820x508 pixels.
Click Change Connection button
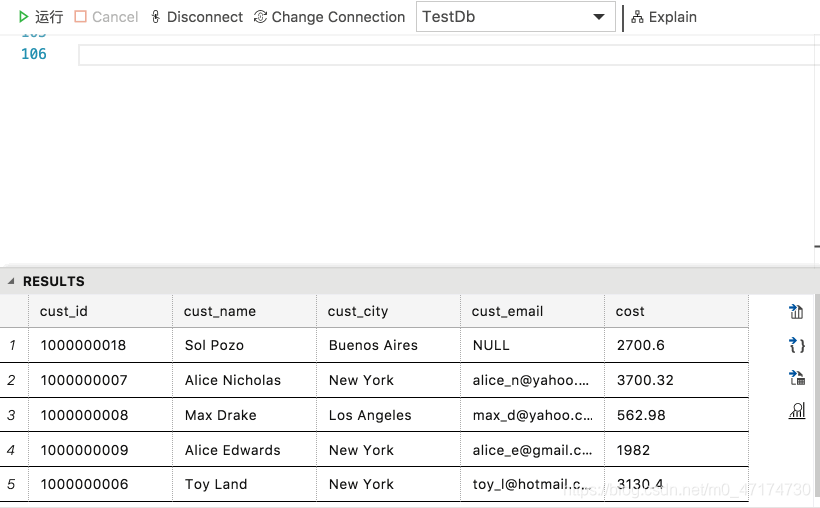click(329, 17)
